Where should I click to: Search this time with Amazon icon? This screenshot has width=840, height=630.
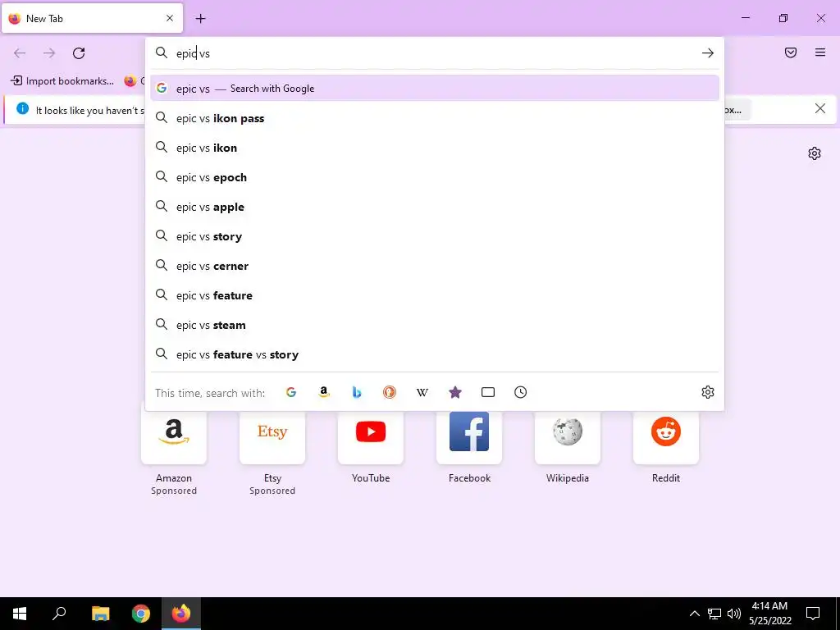[x=323, y=392]
